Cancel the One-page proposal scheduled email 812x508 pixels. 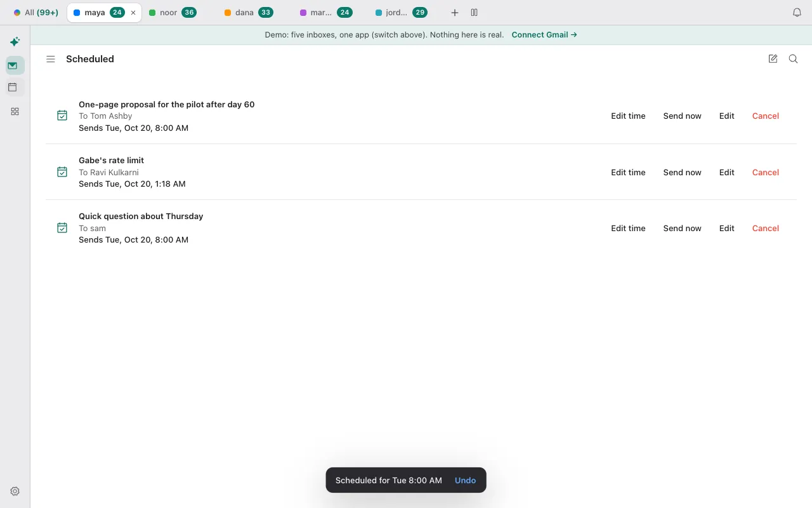tap(766, 116)
